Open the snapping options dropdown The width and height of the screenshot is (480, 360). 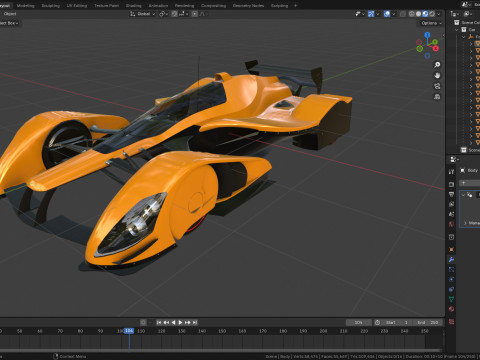(x=184, y=14)
